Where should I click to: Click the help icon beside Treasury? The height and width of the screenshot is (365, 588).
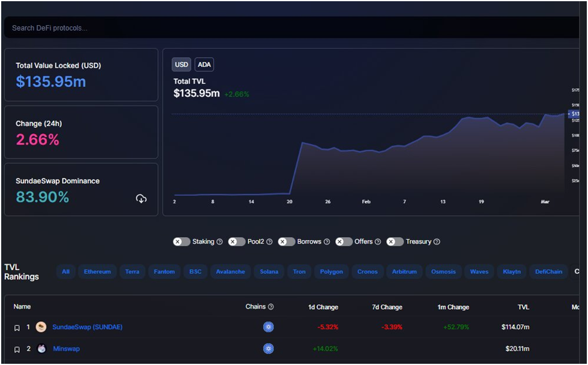437,242
